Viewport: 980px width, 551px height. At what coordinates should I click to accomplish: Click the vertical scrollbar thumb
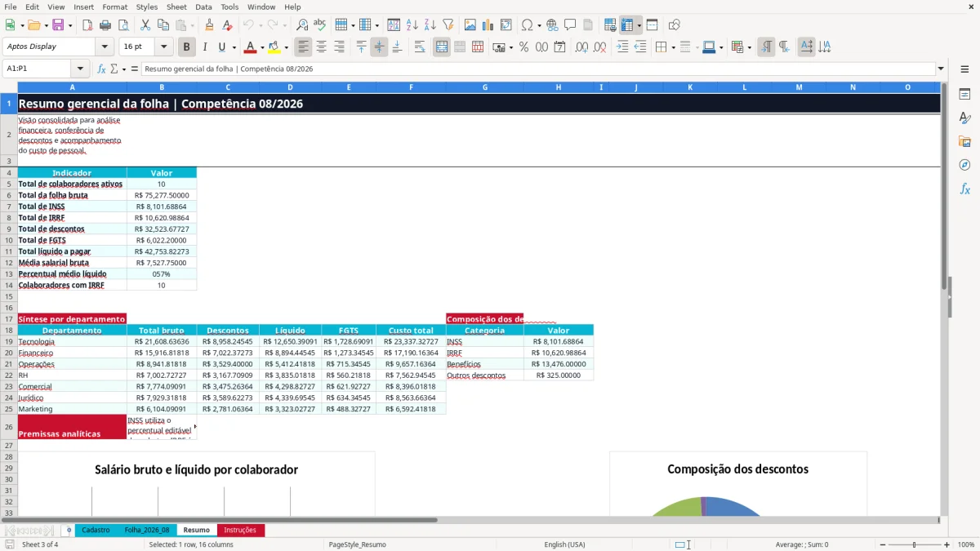(x=945, y=186)
